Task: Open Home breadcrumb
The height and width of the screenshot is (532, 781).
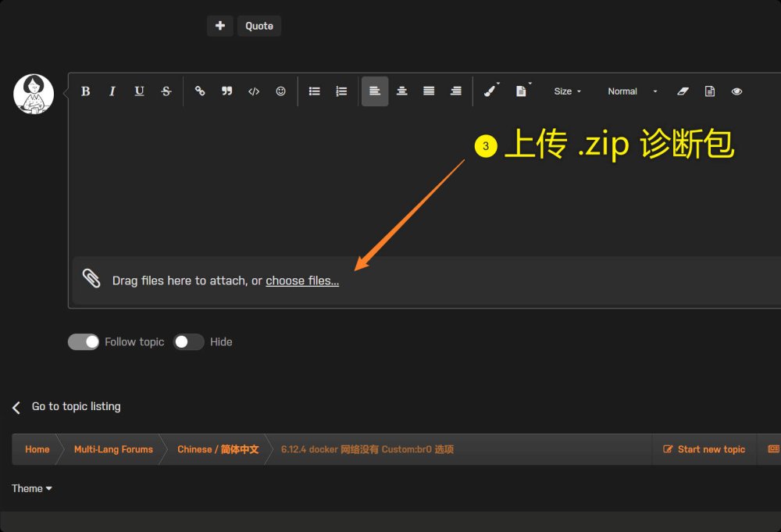Action: click(x=37, y=449)
